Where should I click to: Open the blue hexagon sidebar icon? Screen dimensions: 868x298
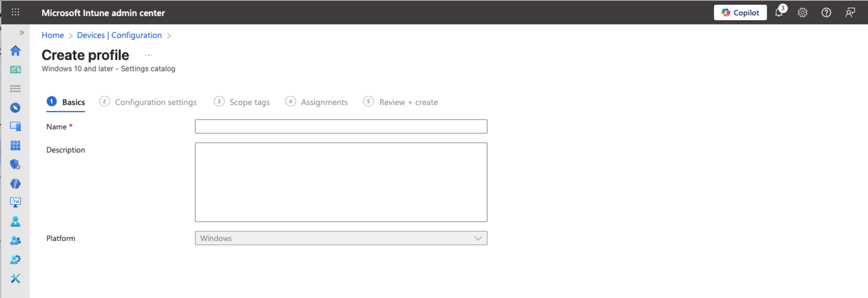15,184
